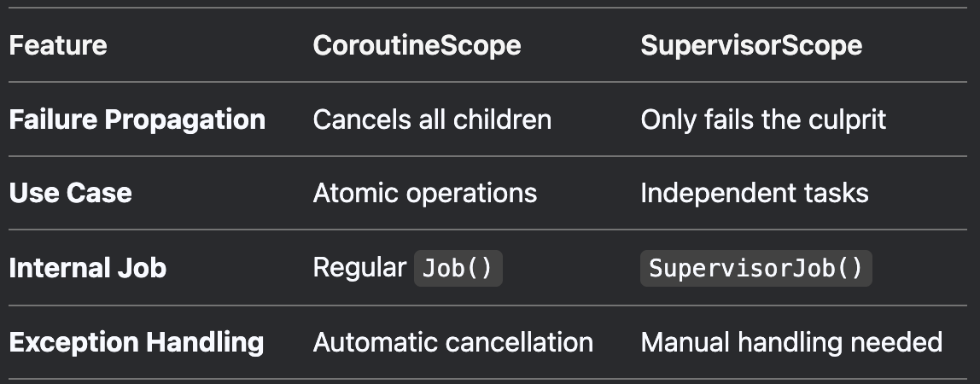980x384 pixels.
Task: Click the 'Manual handling needed' cell
Action: [791, 342]
